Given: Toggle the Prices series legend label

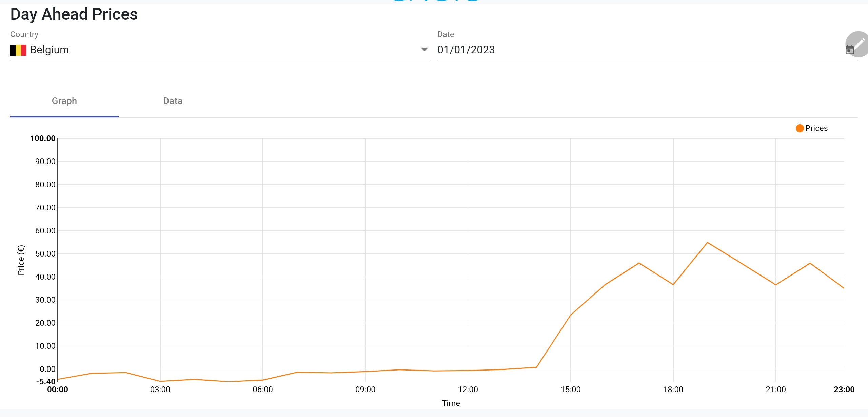Looking at the screenshot, I should click(816, 128).
